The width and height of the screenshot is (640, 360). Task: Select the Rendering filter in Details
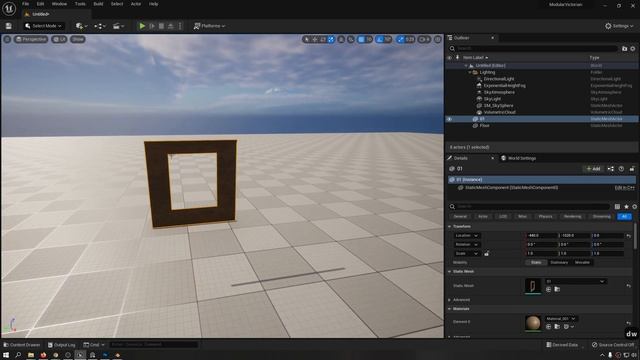tap(573, 216)
